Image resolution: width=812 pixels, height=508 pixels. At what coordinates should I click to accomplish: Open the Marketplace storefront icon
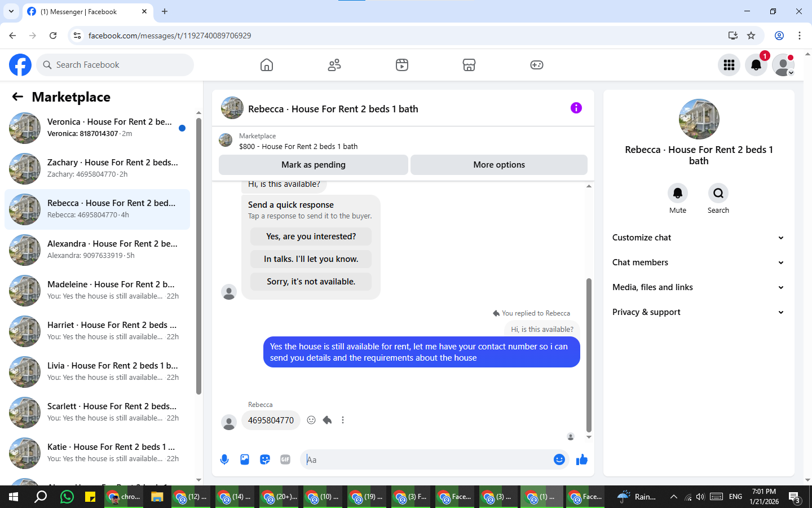coord(469,65)
